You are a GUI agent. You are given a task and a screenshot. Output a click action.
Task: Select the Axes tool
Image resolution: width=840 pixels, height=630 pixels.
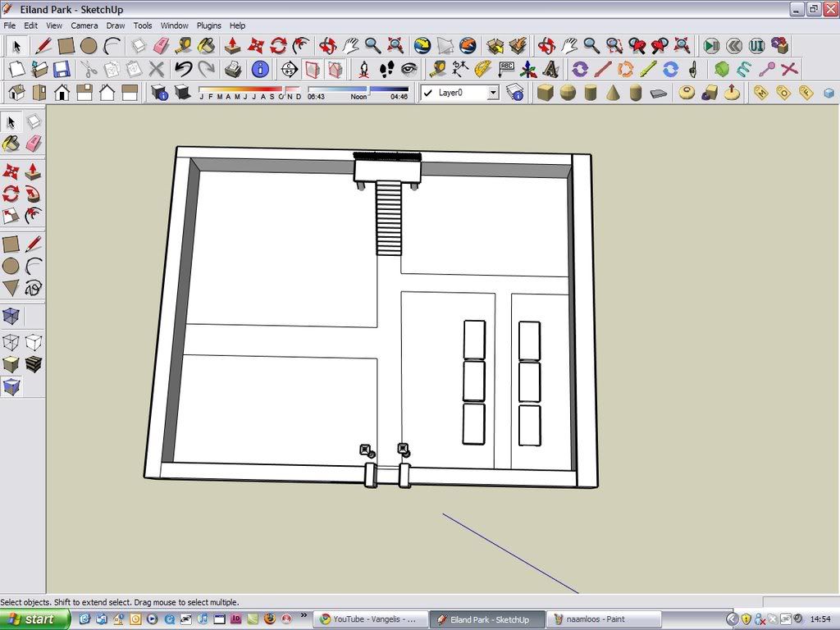coord(527,69)
